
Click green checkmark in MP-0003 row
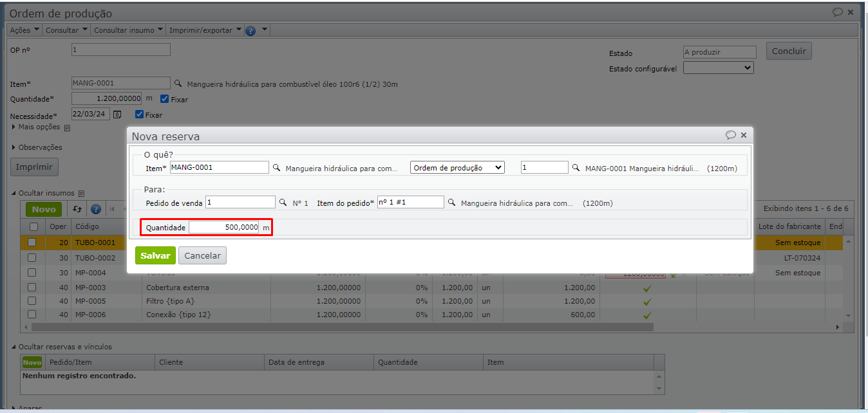tap(647, 288)
